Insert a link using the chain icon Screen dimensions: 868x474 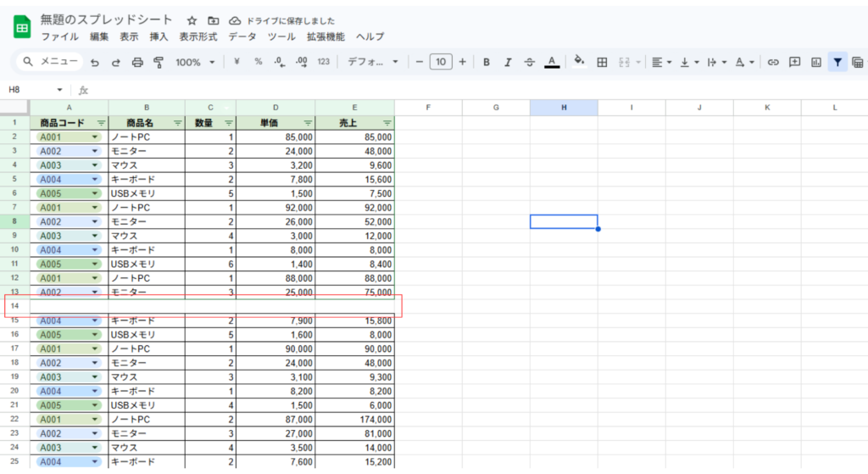[x=772, y=62]
